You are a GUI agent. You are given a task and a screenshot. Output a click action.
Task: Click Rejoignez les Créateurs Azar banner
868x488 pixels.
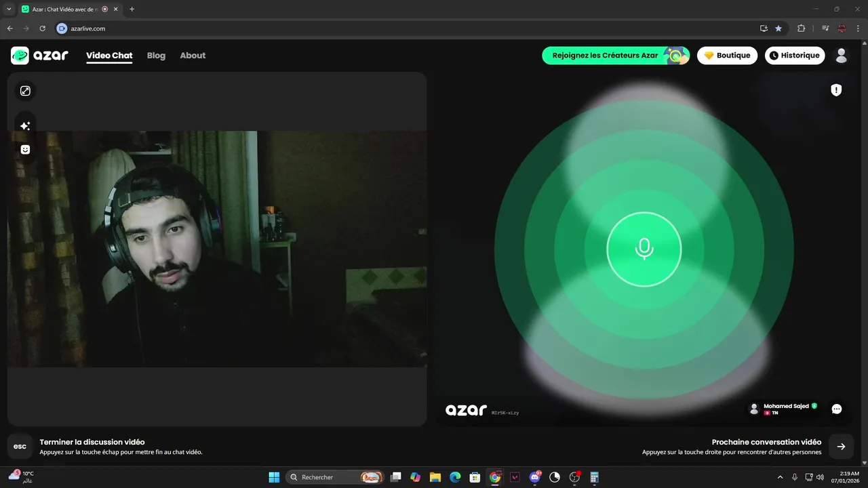[x=616, y=56]
